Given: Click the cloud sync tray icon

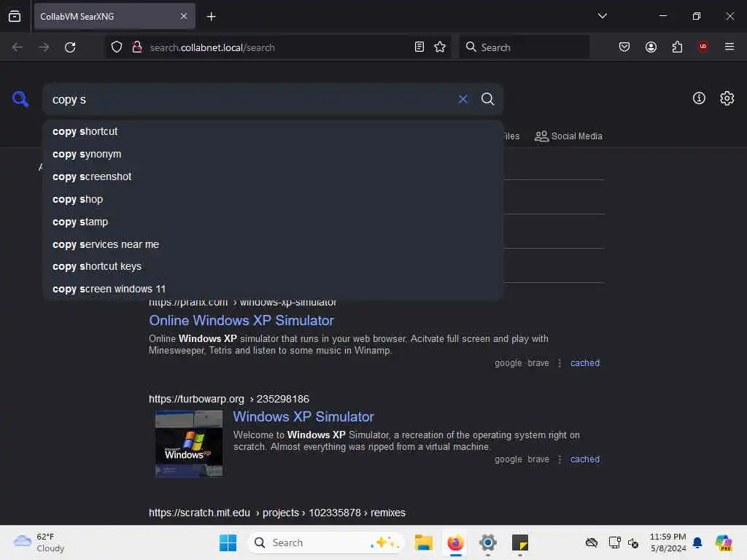Looking at the screenshot, I should coord(591,542).
